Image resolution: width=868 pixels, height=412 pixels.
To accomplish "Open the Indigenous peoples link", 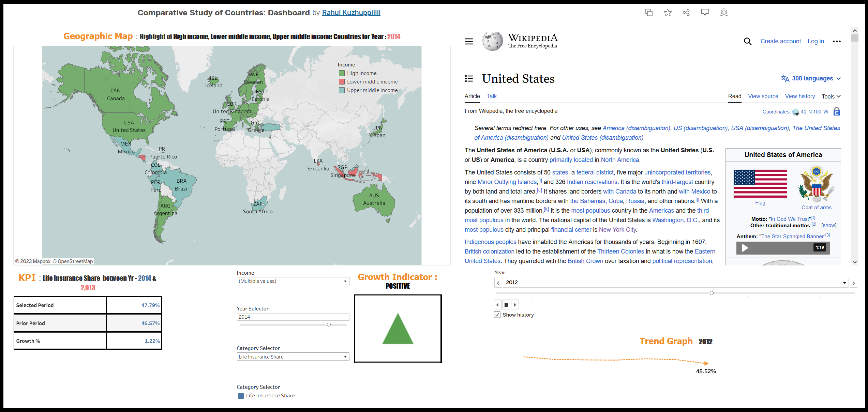I will (x=490, y=242).
